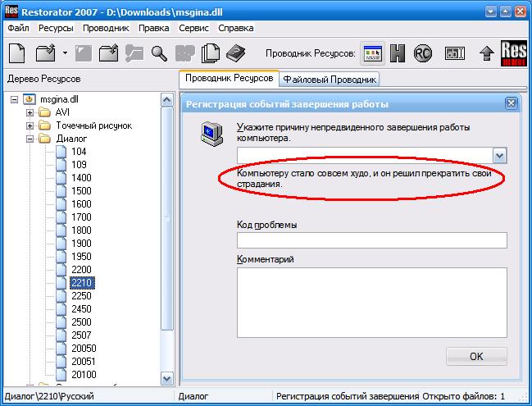Click the Save As folder icon
This screenshot has width=532, height=406.
108,53
